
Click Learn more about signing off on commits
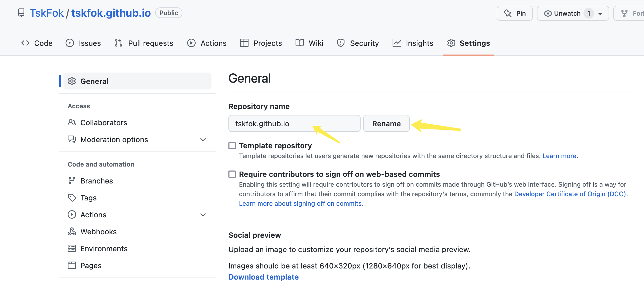click(300, 204)
